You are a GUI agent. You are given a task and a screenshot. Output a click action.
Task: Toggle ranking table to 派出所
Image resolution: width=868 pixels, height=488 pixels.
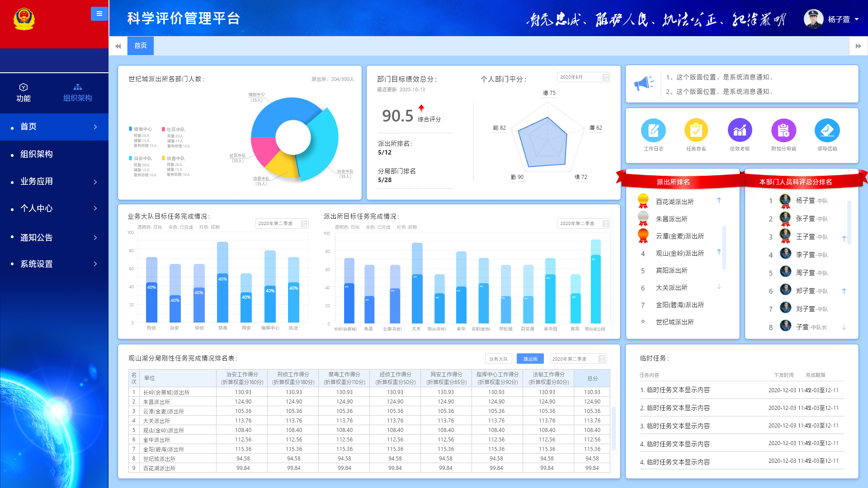click(530, 359)
